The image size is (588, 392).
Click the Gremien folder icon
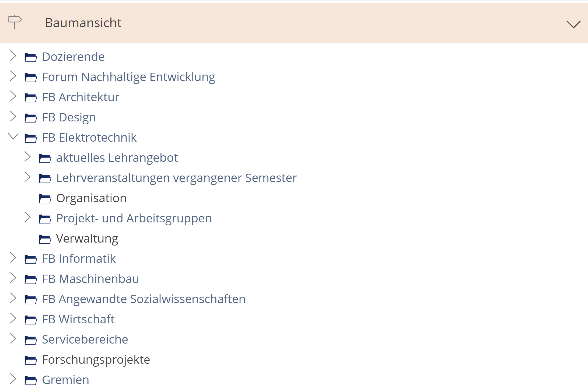click(x=31, y=380)
